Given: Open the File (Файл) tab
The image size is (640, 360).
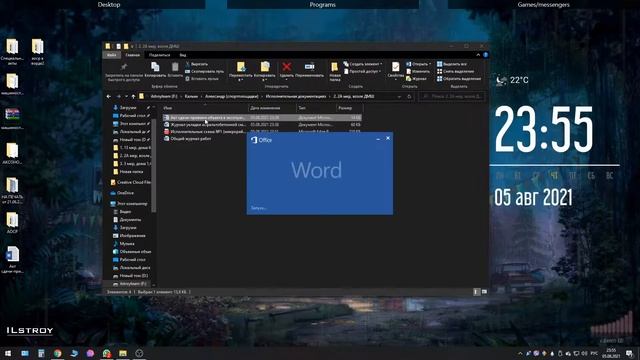Looking at the screenshot, I should pyautogui.click(x=111, y=55).
